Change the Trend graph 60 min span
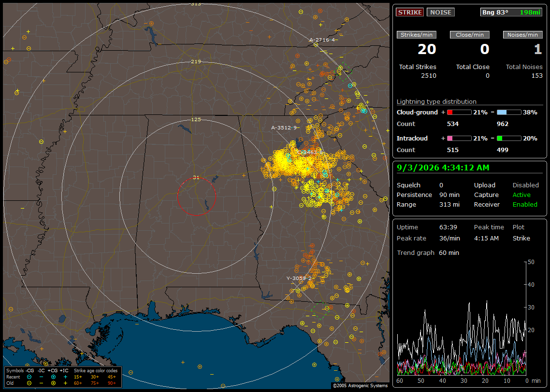Screen dimensions: 550x392 (449, 252)
